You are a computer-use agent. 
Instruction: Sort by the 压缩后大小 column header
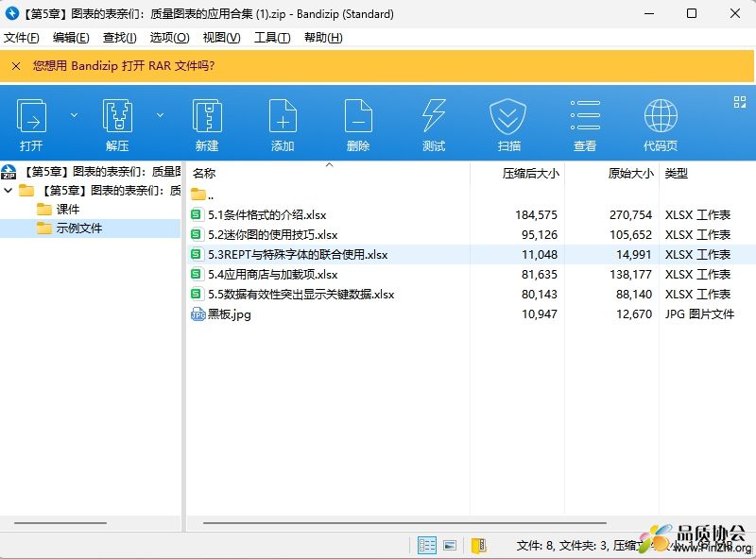(x=517, y=173)
